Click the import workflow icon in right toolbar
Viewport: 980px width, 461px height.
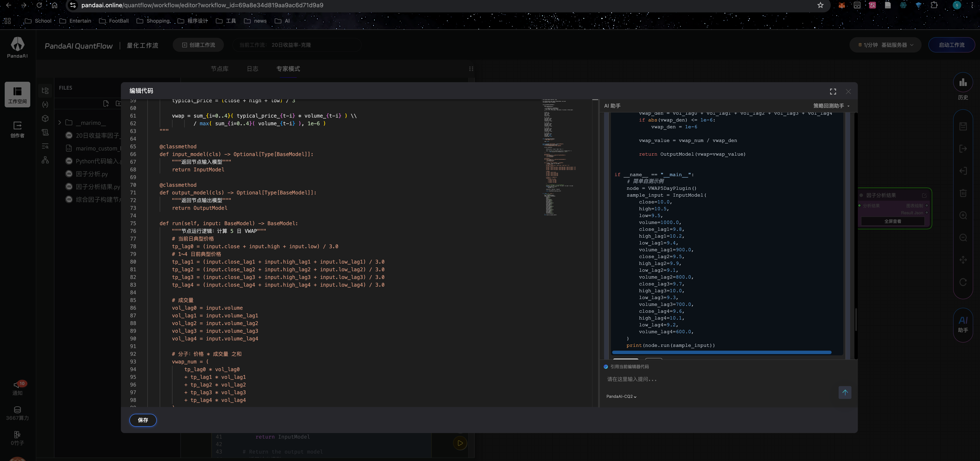[x=963, y=171]
